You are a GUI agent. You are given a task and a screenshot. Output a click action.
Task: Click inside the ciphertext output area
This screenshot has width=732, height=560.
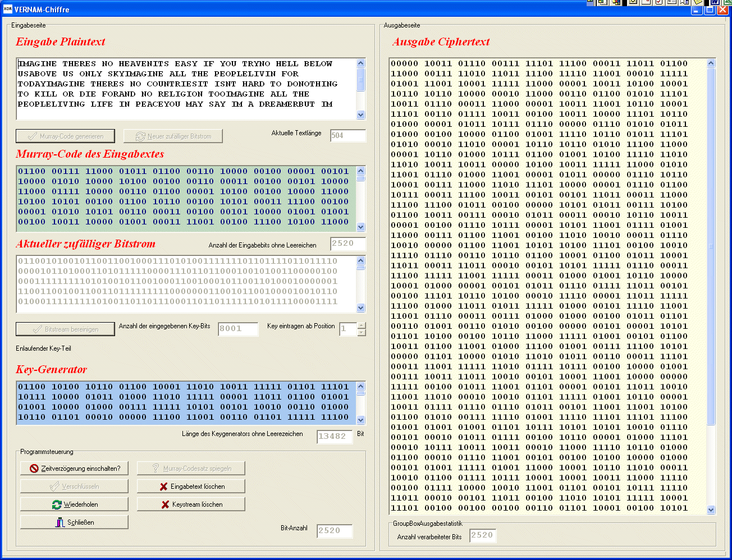point(548,286)
